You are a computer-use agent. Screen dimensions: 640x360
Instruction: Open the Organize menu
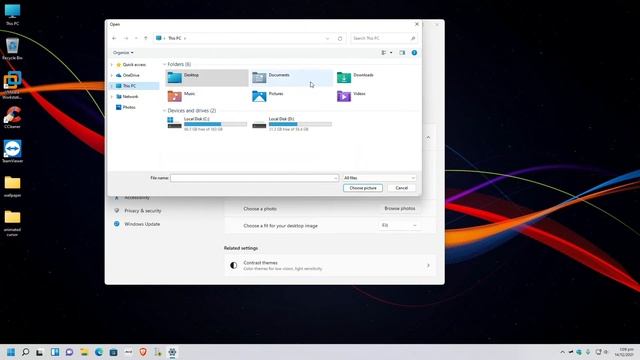123,53
